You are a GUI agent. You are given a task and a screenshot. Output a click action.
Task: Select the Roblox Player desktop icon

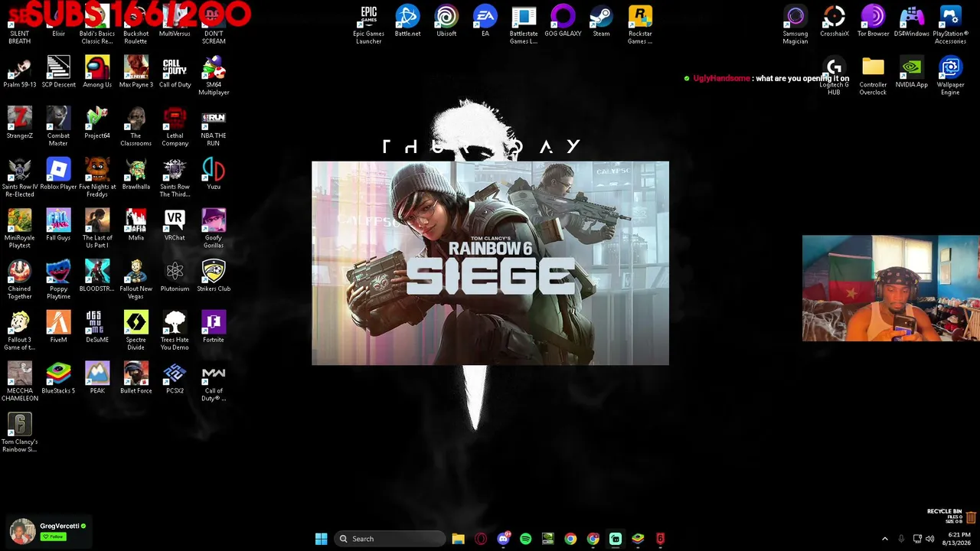tap(58, 174)
